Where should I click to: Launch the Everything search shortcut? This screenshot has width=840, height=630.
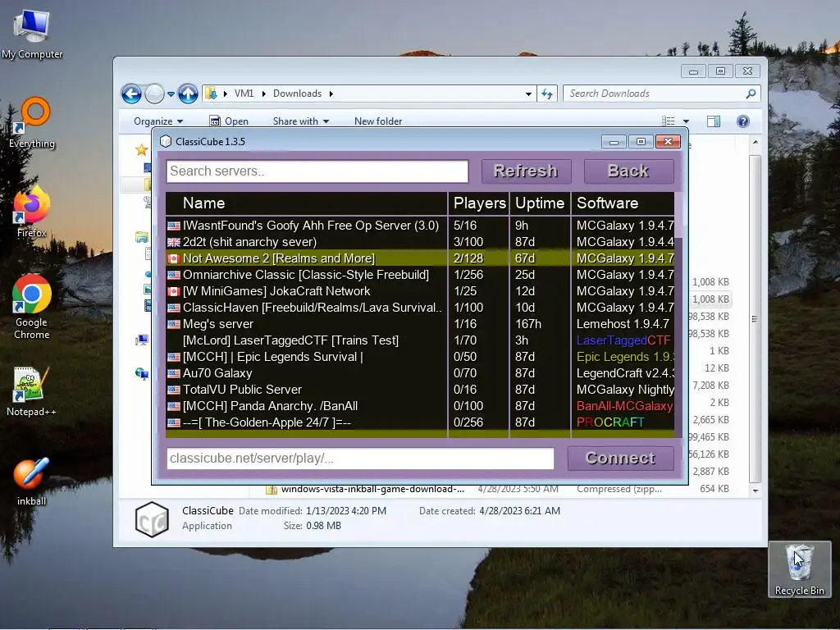pos(32,123)
